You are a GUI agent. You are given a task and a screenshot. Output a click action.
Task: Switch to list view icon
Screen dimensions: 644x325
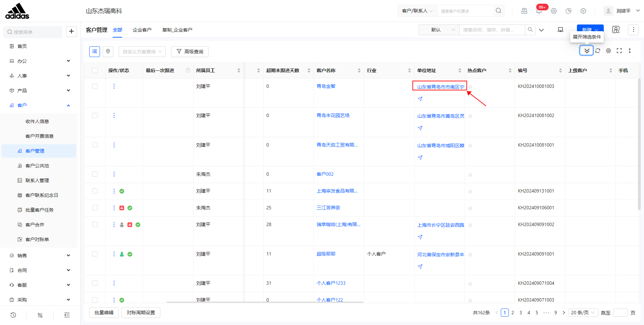[x=95, y=51]
